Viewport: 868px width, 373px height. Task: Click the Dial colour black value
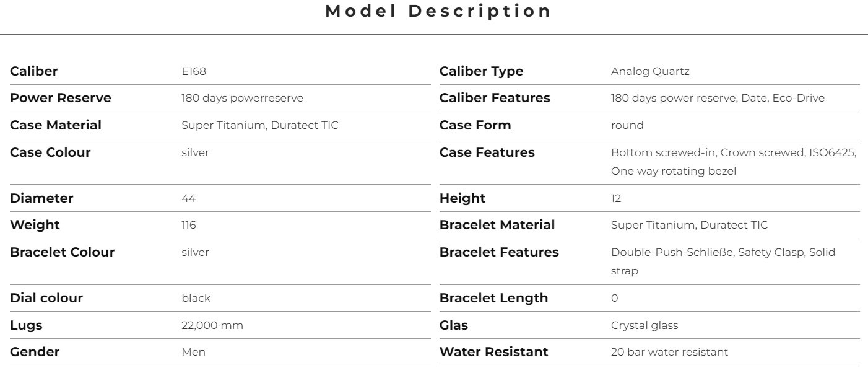(x=196, y=298)
